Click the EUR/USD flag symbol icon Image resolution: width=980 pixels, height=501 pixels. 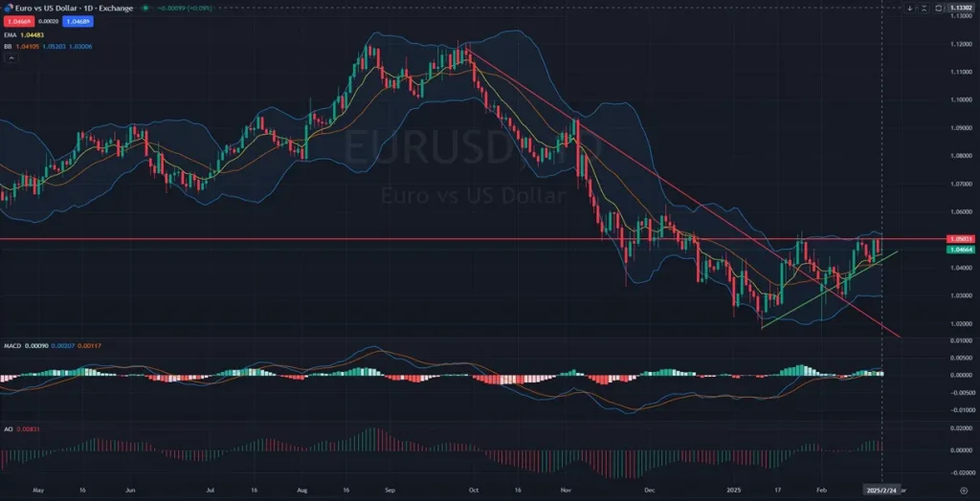[x=8, y=8]
